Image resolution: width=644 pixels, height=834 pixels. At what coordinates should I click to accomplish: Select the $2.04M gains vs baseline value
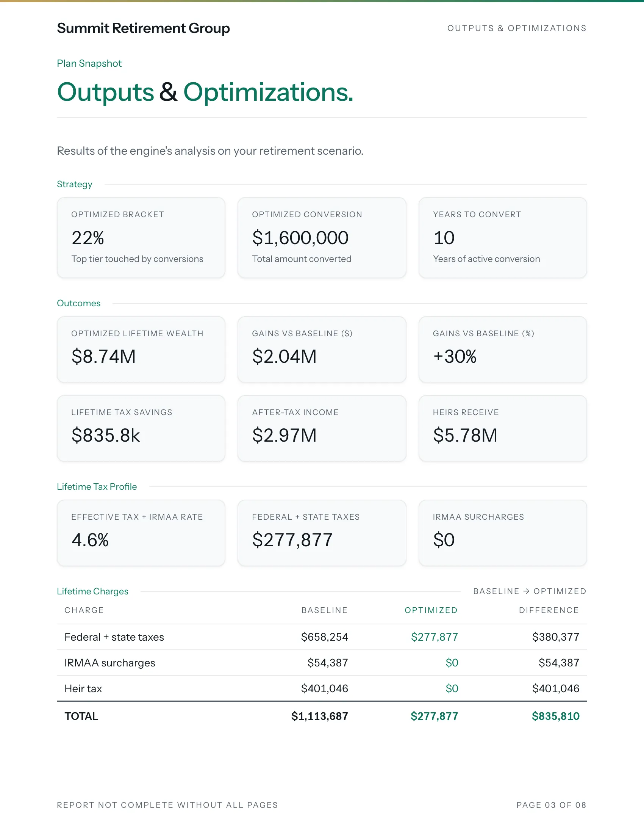coord(284,356)
